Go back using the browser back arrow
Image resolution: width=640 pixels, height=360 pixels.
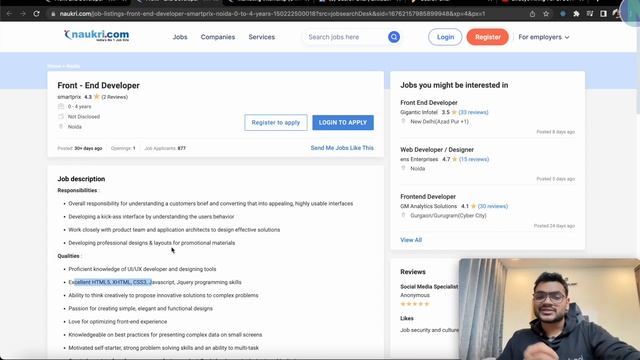pyautogui.click(x=9, y=13)
